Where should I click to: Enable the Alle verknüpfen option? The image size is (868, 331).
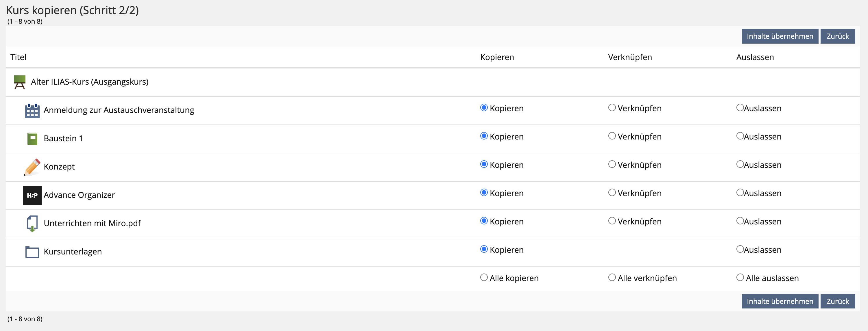[x=612, y=278]
